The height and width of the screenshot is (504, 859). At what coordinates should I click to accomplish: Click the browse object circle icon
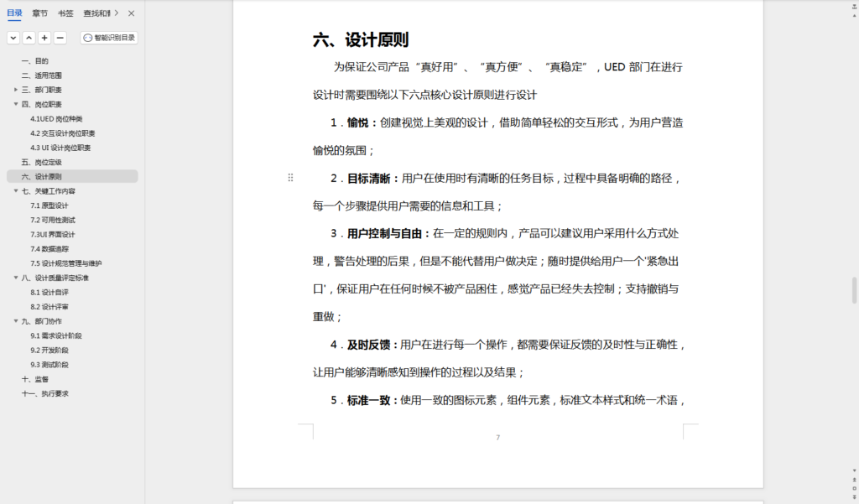click(854, 488)
